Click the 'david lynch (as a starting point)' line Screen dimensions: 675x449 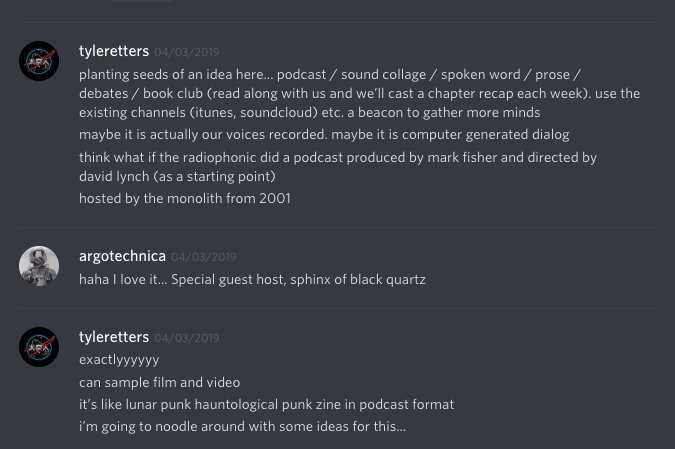(177, 177)
